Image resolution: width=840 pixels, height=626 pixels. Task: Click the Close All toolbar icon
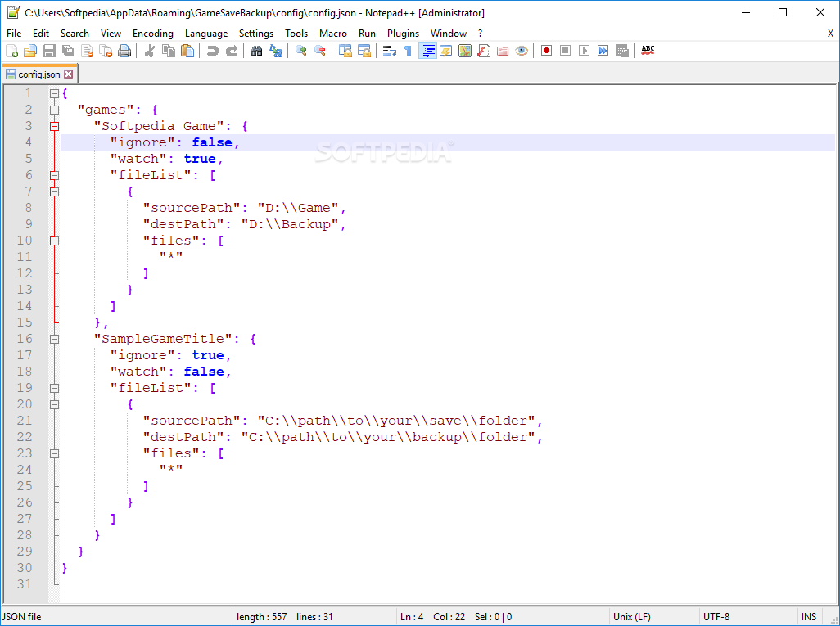click(106, 51)
